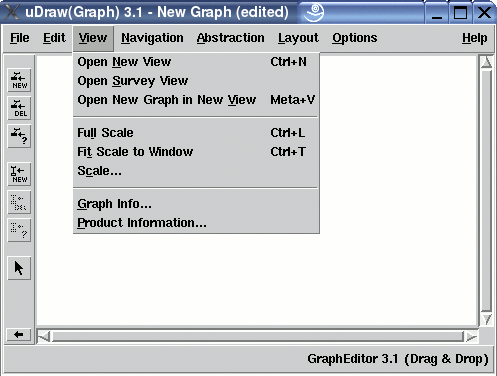Select Fit Scale to Window

[196, 152]
